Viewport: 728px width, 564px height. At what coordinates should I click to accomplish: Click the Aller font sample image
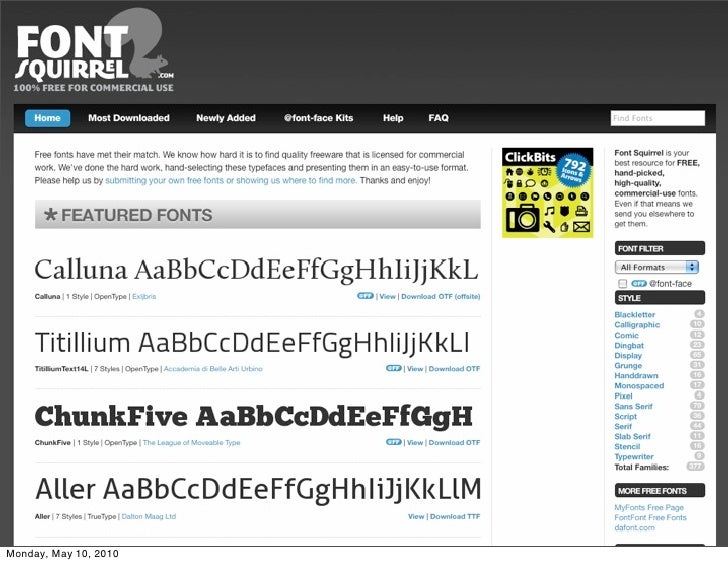click(x=258, y=490)
